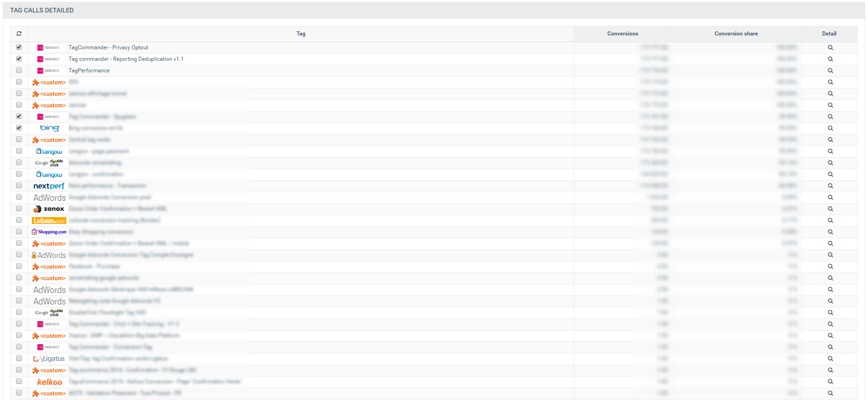Click the Detail column header
The height and width of the screenshot is (400, 868).
(829, 34)
